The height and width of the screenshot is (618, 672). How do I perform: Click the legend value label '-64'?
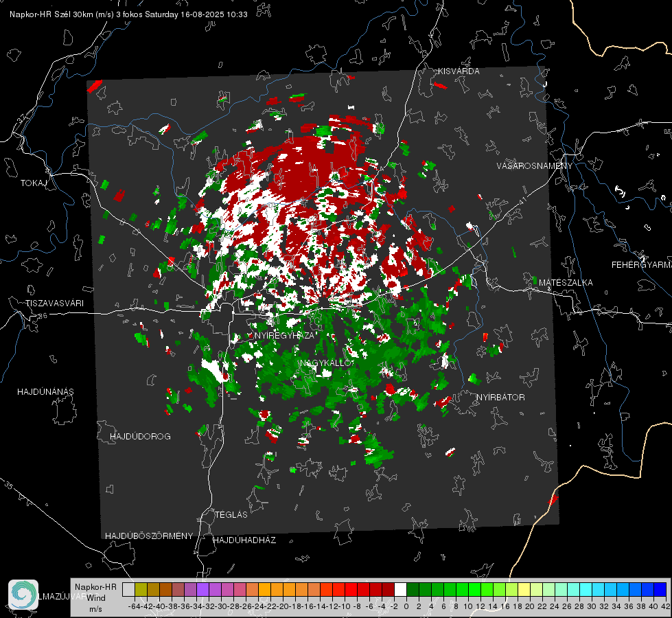[134, 606]
